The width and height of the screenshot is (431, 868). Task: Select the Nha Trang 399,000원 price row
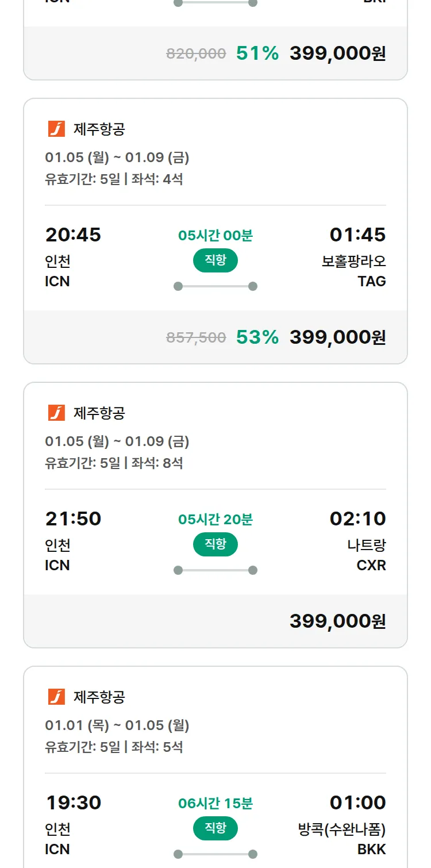tap(337, 621)
